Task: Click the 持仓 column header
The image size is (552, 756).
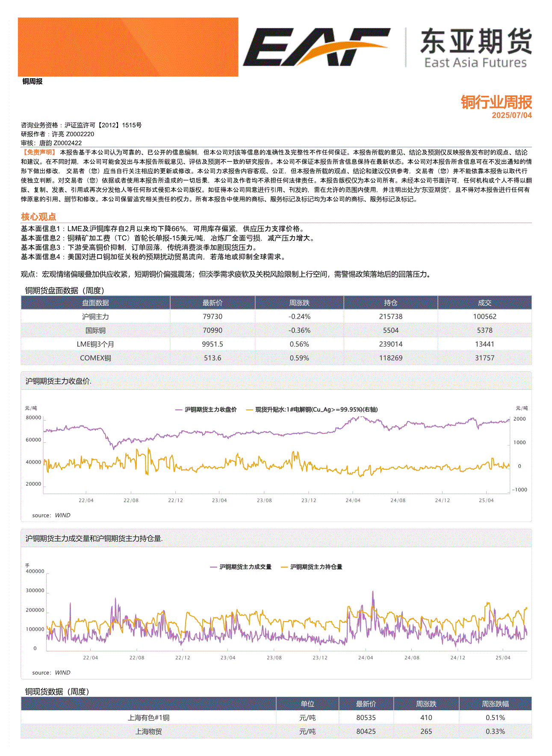Action: (x=391, y=302)
